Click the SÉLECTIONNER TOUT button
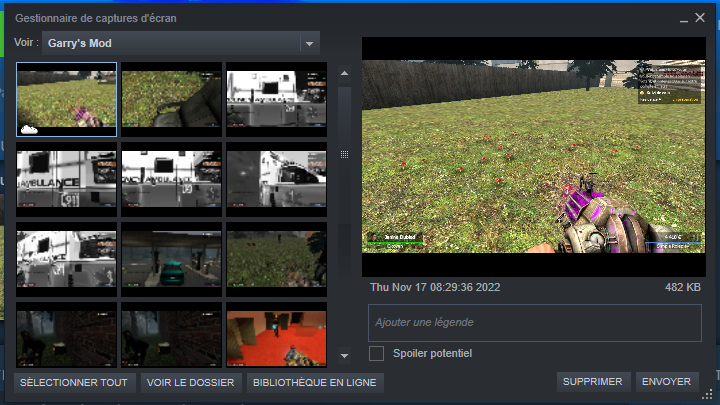This screenshot has width=720, height=405. 74,382
